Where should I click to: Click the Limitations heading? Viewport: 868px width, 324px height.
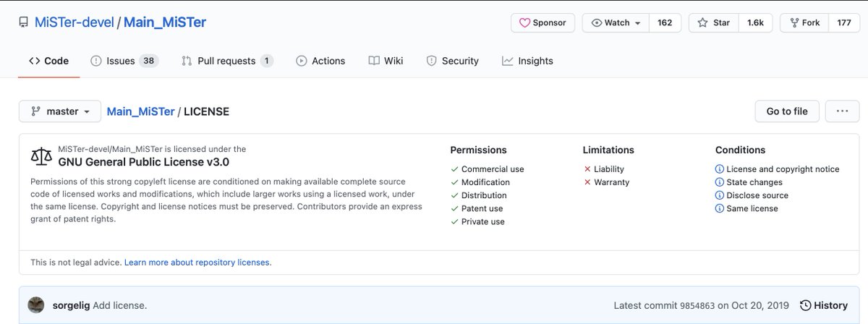[608, 150]
